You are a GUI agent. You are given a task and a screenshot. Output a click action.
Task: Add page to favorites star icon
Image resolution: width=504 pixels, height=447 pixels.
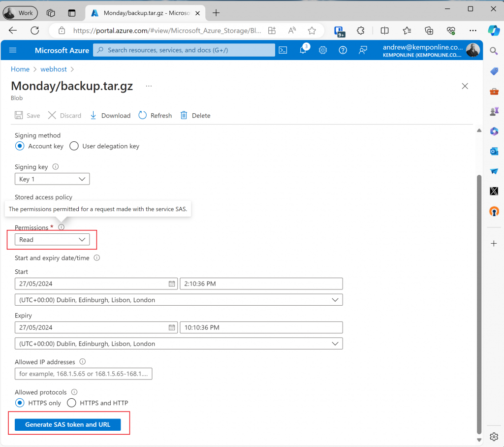pos(312,31)
